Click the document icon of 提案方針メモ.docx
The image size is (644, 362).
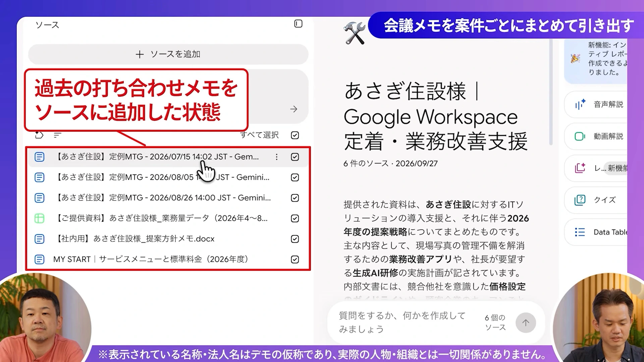click(40, 239)
